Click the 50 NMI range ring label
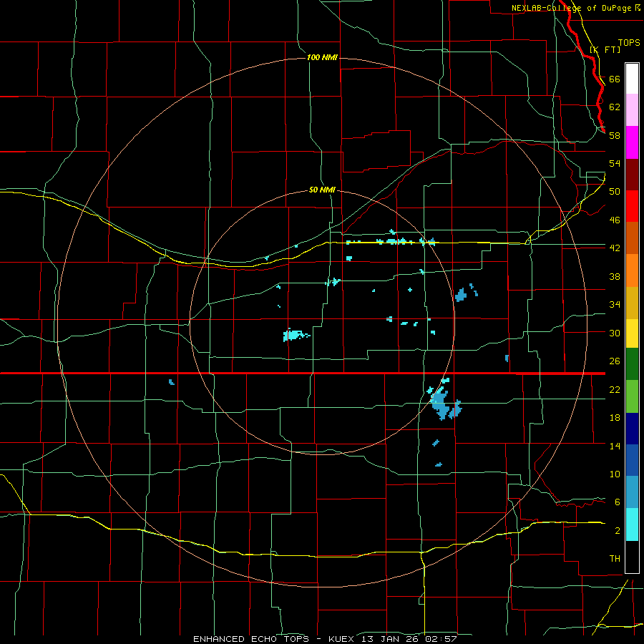This screenshot has width=644, height=644. [x=322, y=190]
